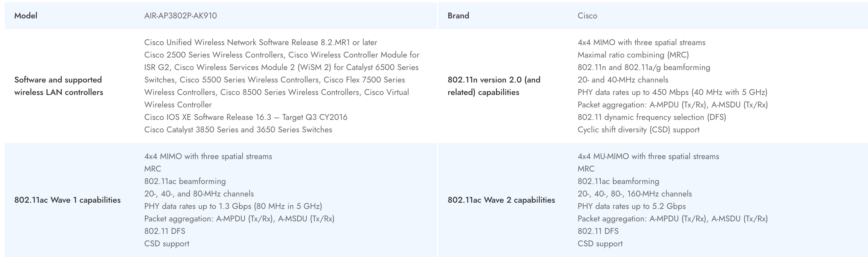
Task: Click the 802.11n and 802.11a/g beamforming line
Action: coord(644,67)
